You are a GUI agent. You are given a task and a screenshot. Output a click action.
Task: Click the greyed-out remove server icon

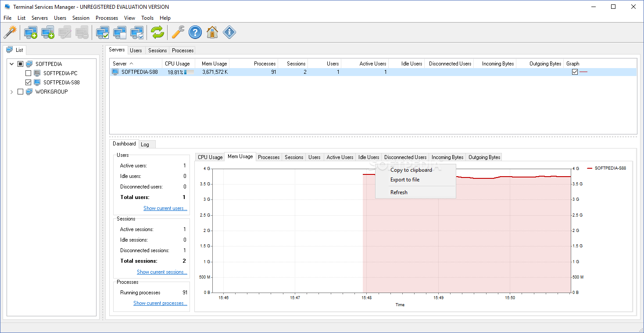pos(82,32)
